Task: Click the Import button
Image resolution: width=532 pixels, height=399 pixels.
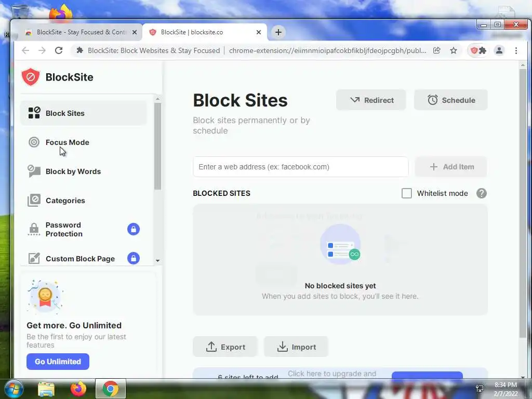Action: click(296, 347)
